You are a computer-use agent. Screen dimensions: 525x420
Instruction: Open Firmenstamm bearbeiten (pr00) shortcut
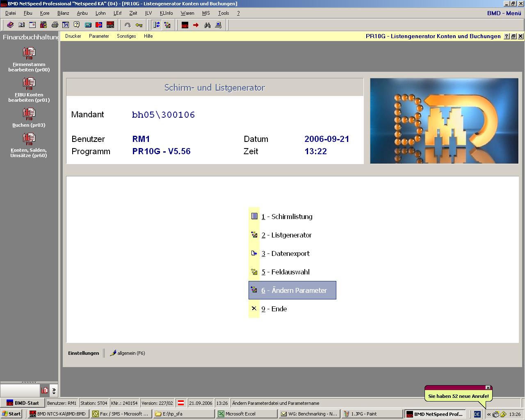(29, 60)
